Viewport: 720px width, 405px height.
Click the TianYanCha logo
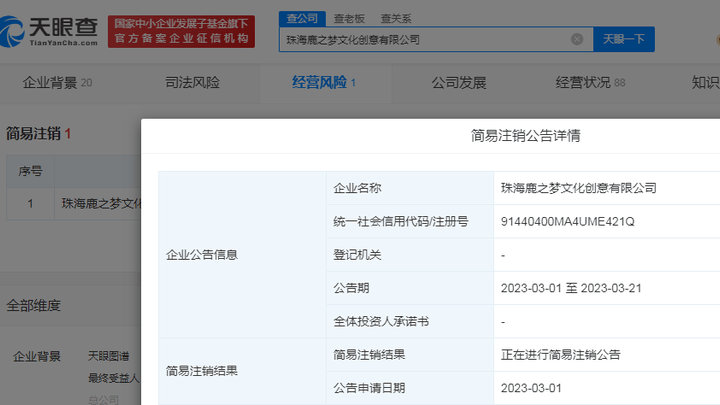49,31
